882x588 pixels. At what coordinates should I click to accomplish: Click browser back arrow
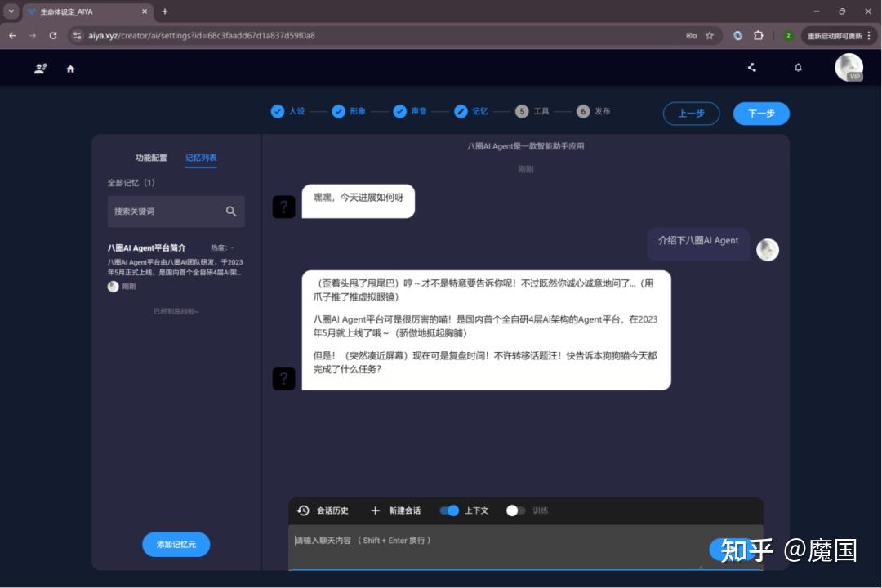click(12, 35)
